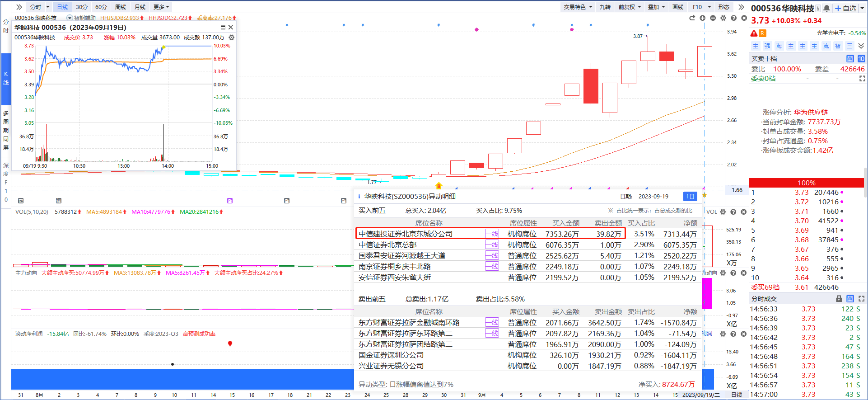Close the VOL indicator panel
Image resolution: width=868 pixels, height=400 pixels.
pos(743,212)
